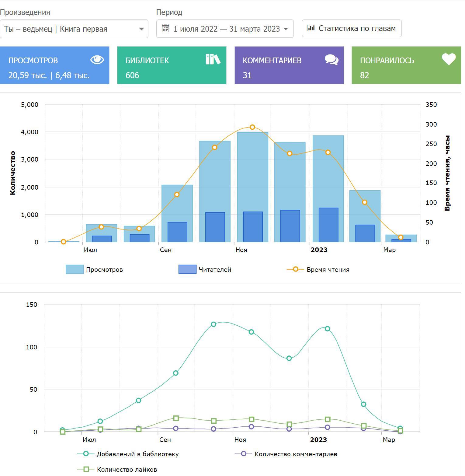Toggle Читателей series in chart legend
The height and width of the screenshot is (476, 465).
(x=205, y=270)
